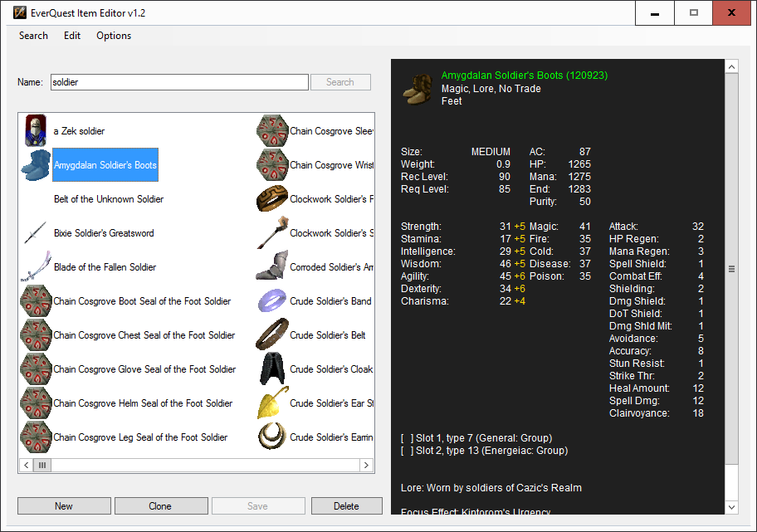Open the Search menu
The width and height of the screenshot is (757, 532).
tap(33, 36)
